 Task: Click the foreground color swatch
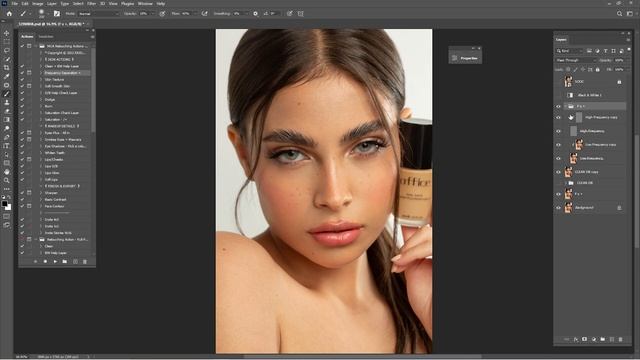4,203
